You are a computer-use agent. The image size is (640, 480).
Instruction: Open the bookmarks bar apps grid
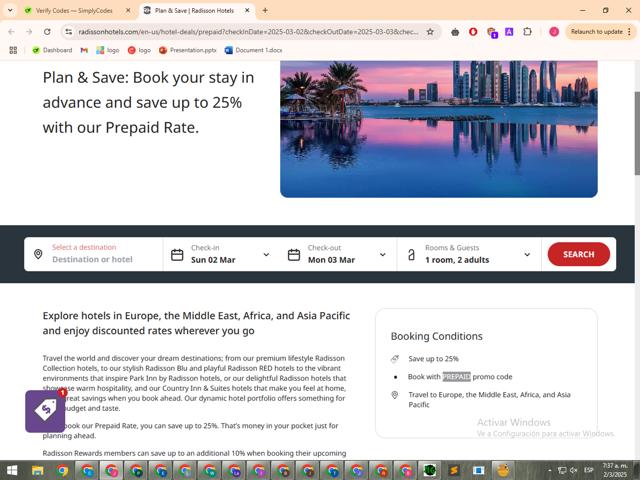(x=13, y=50)
